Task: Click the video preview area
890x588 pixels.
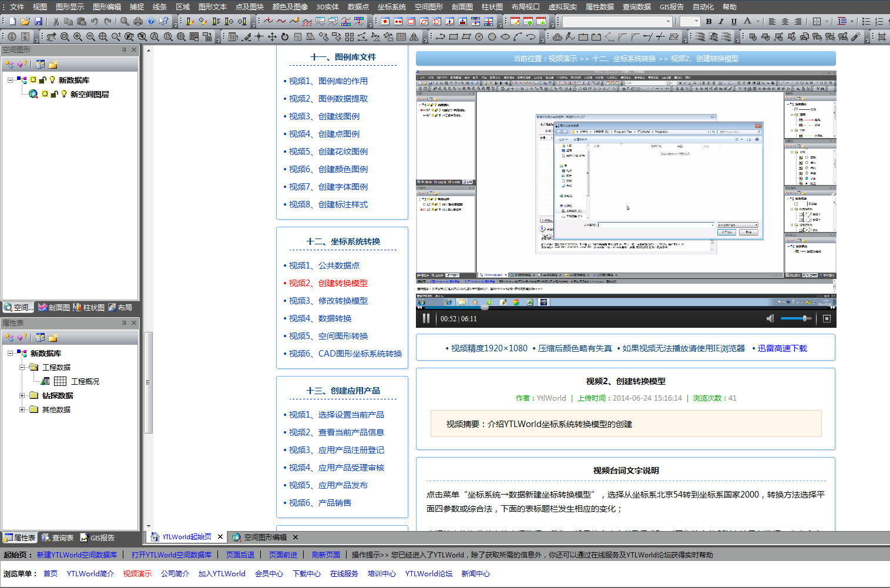Action: (x=626, y=188)
